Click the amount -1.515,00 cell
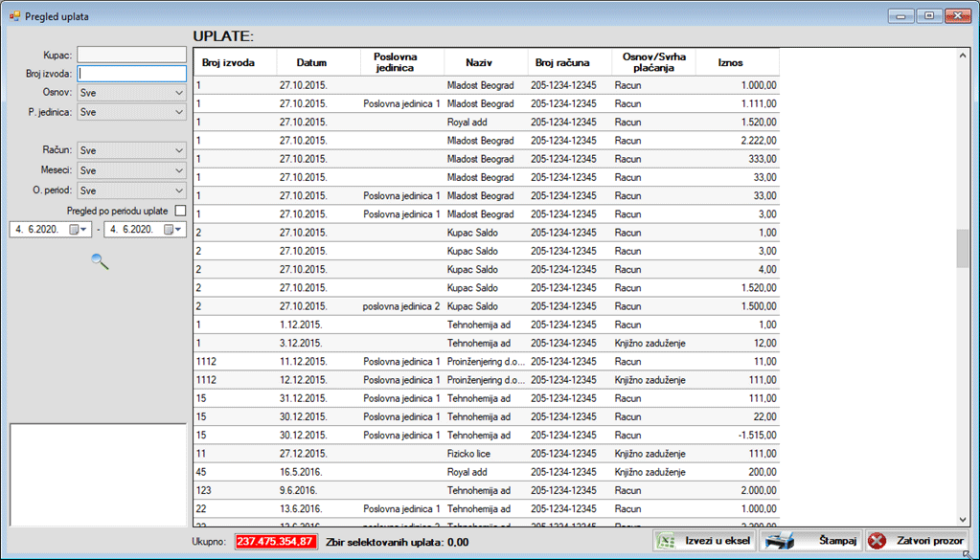The width and height of the screenshot is (980, 560). 737,436
